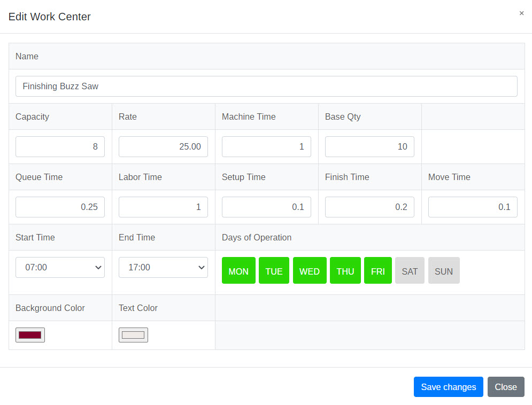
Task: Disable WED operation day
Action: coord(310,270)
